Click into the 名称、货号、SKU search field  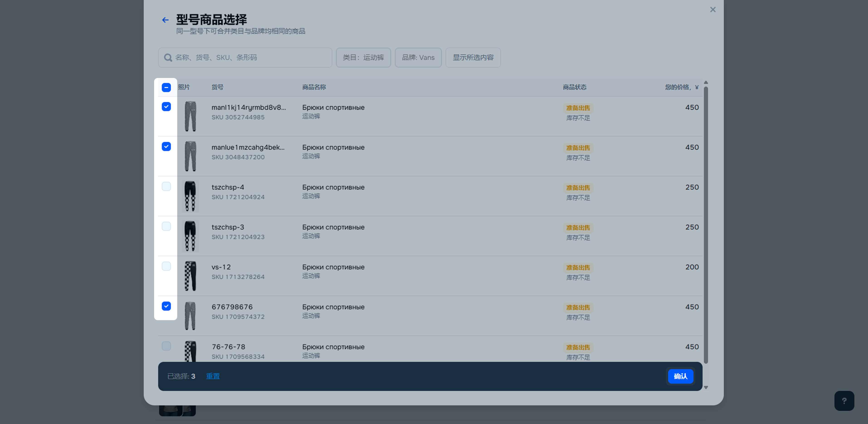coord(249,58)
